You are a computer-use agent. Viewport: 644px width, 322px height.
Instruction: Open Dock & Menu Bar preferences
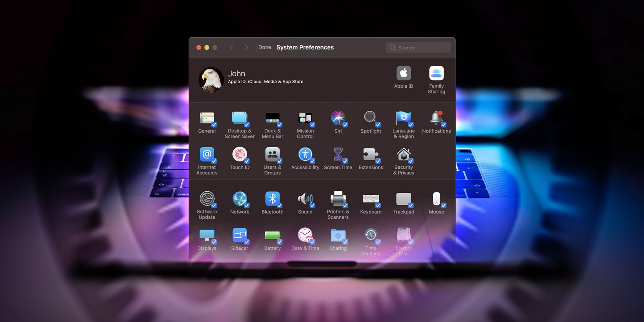click(x=273, y=118)
